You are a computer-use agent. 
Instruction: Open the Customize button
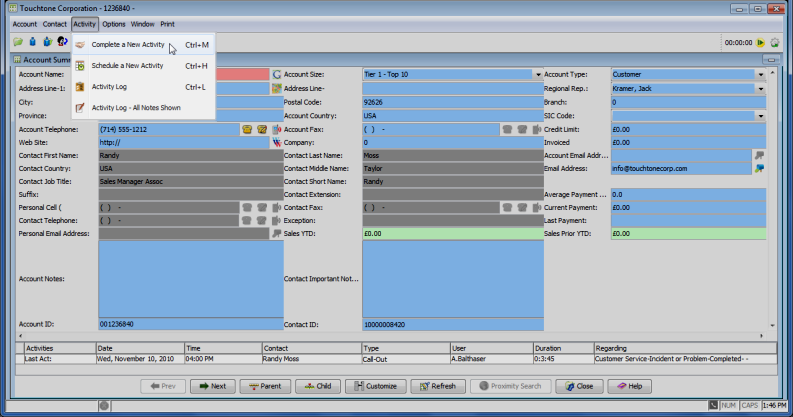click(x=376, y=386)
